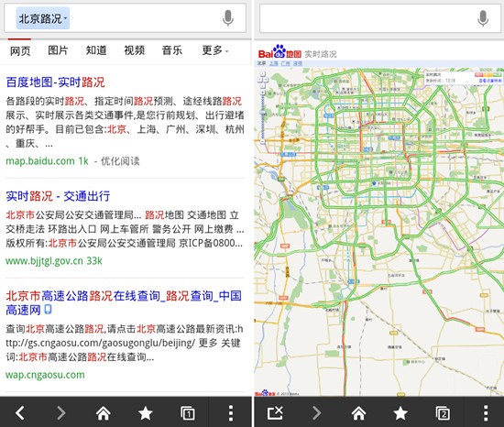Select the 音乐 tab

click(x=172, y=50)
